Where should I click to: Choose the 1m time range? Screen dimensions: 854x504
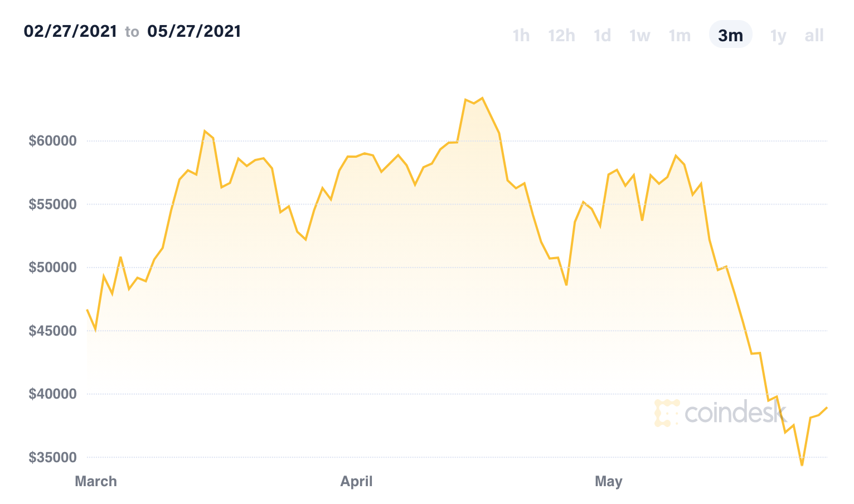[x=680, y=36]
